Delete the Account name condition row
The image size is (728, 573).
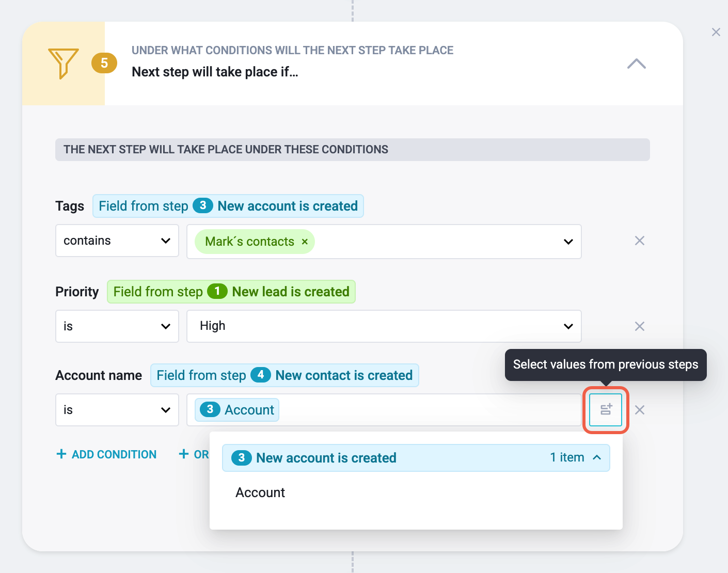point(640,410)
